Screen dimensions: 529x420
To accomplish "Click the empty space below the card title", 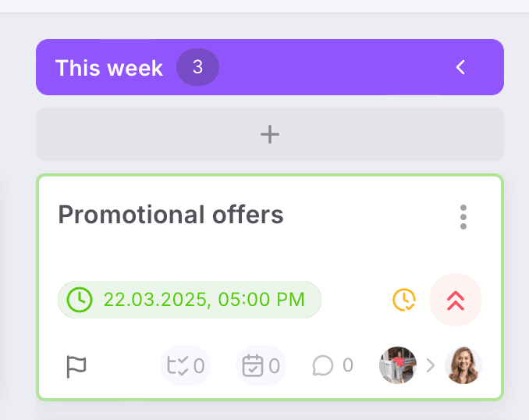I will [x=234, y=254].
